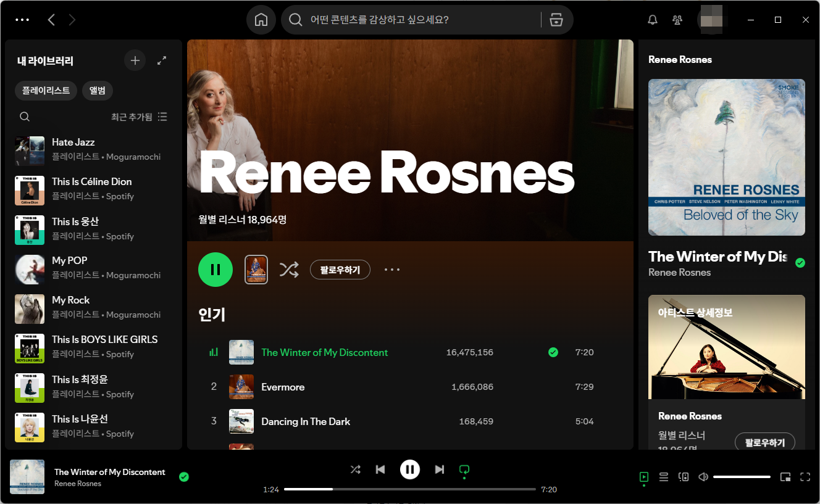Screen dimensions: 820x504
Task: Click the saved checkmark on the track 1 row
Action: [553, 352]
